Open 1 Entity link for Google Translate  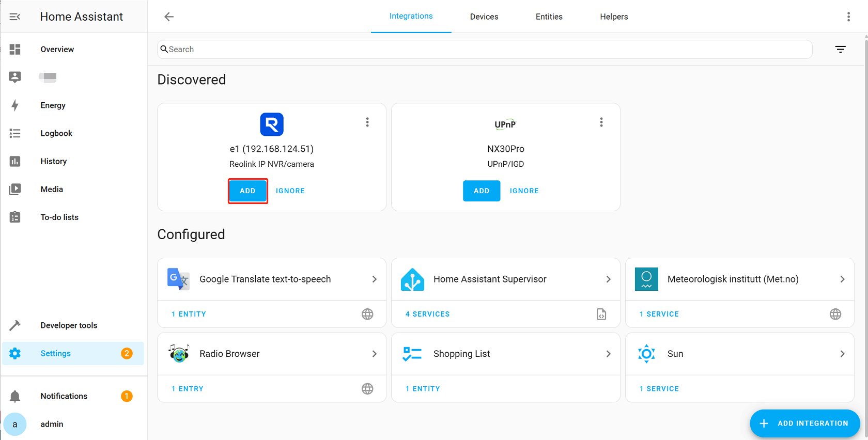pyautogui.click(x=189, y=314)
